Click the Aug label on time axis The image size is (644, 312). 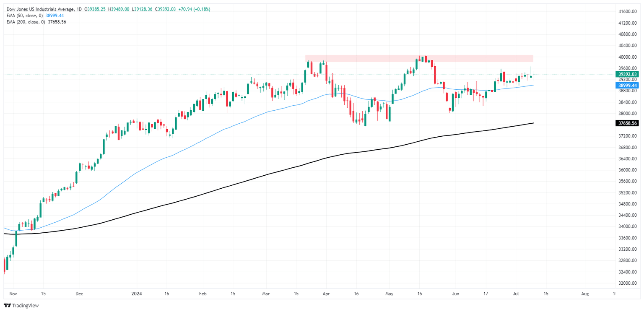coord(585,294)
